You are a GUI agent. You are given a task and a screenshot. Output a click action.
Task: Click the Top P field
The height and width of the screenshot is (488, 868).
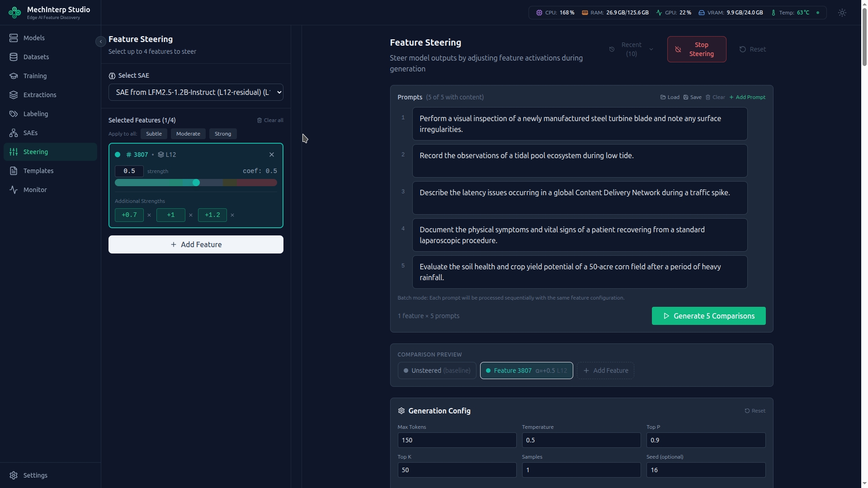[706, 440]
